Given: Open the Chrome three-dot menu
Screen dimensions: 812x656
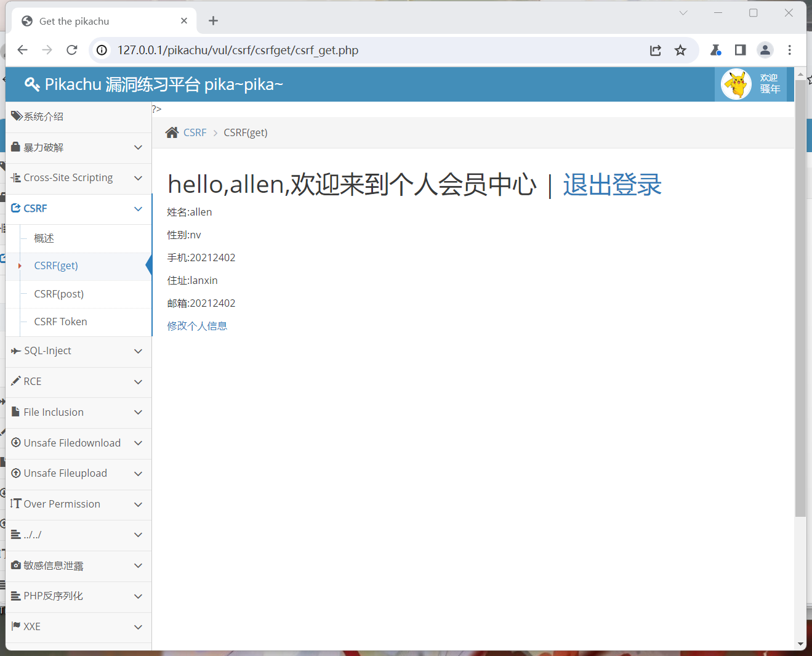Looking at the screenshot, I should [790, 51].
